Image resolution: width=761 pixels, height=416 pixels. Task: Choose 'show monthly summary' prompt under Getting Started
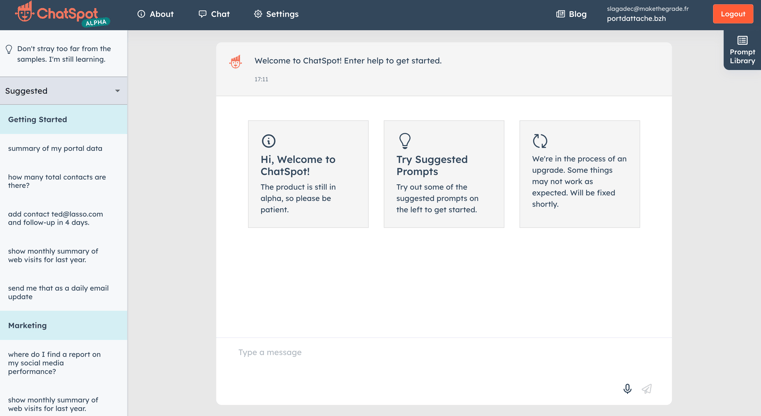tap(53, 255)
